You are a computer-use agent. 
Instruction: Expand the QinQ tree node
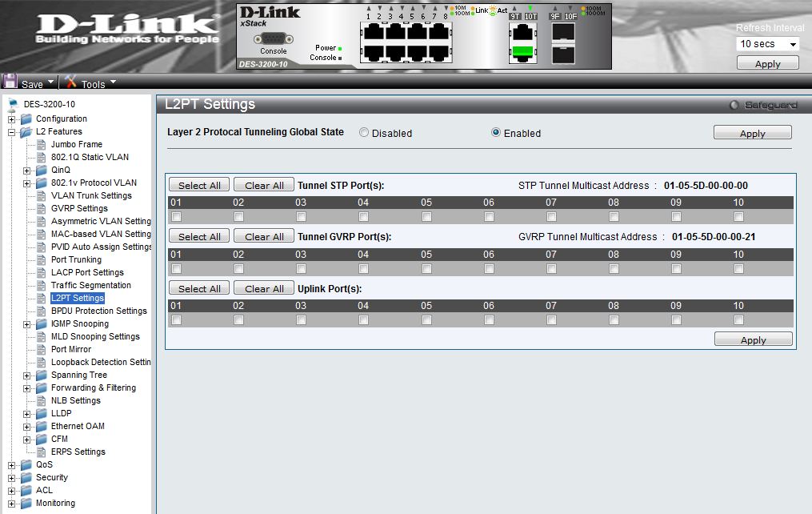pyautogui.click(x=26, y=171)
